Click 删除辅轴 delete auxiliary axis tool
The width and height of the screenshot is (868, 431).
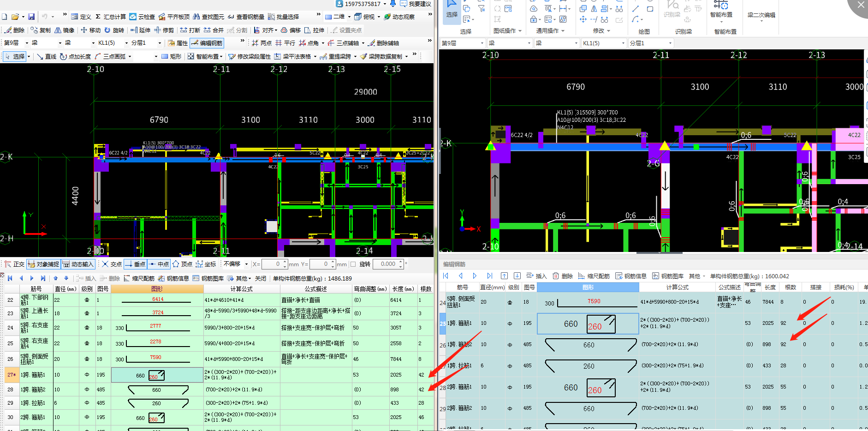coord(383,43)
